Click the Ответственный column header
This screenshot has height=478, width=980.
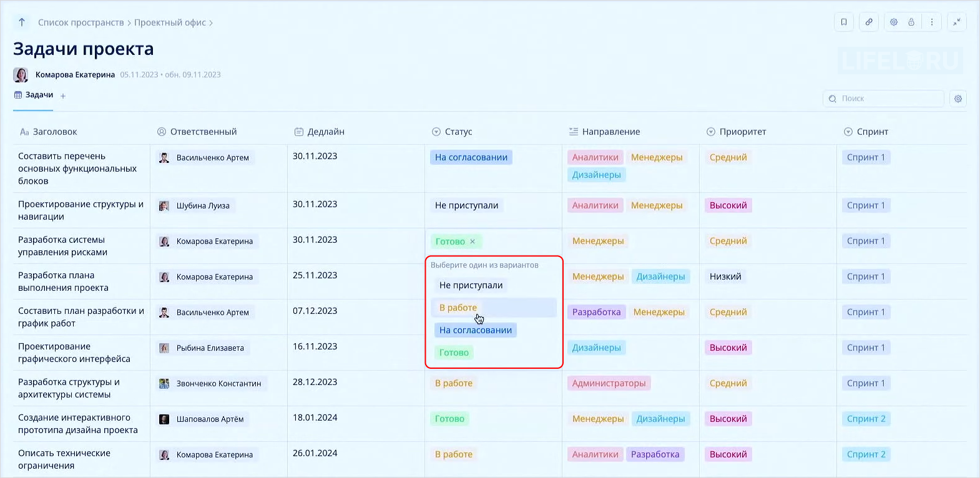197,132
